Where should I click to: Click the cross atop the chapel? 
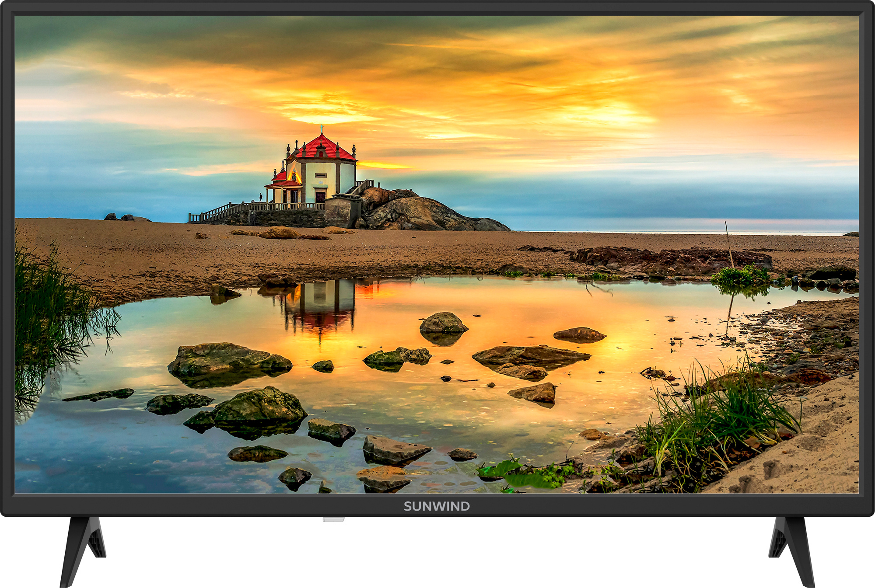coord(322,129)
